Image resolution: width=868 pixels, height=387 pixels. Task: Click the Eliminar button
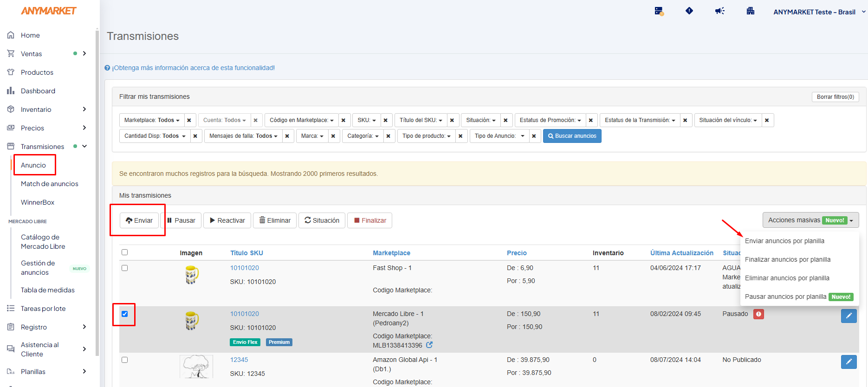click(x=275, y=220)
